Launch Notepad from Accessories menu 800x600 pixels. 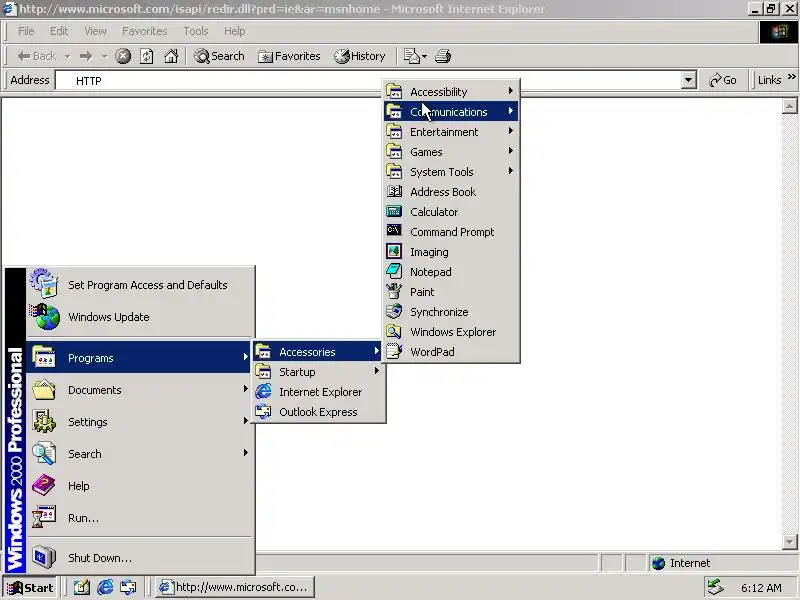click(x=452, y=272)
